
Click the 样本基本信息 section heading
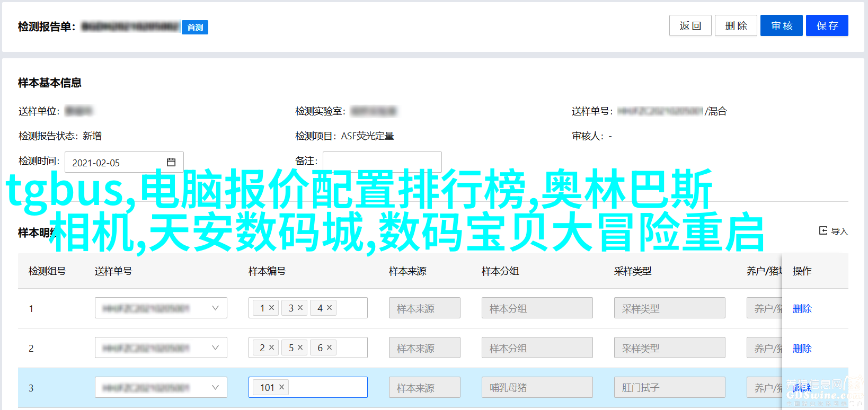click(x=50, y=83)
